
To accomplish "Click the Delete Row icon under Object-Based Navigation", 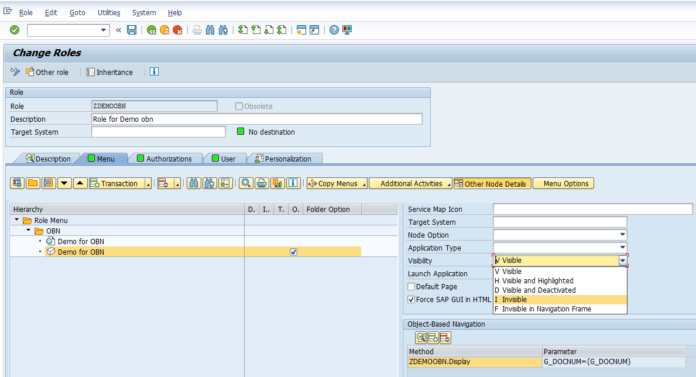I will 445,338.
